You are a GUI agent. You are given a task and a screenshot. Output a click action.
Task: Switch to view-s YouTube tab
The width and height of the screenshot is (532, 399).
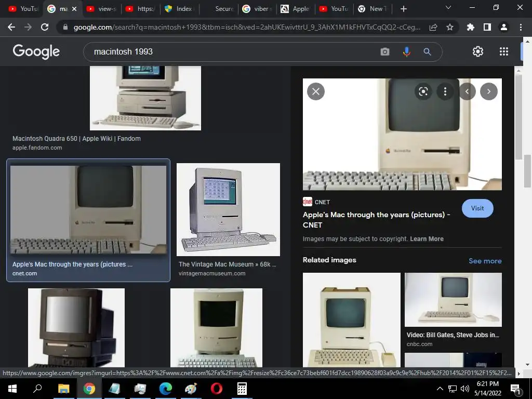point(101,9)
